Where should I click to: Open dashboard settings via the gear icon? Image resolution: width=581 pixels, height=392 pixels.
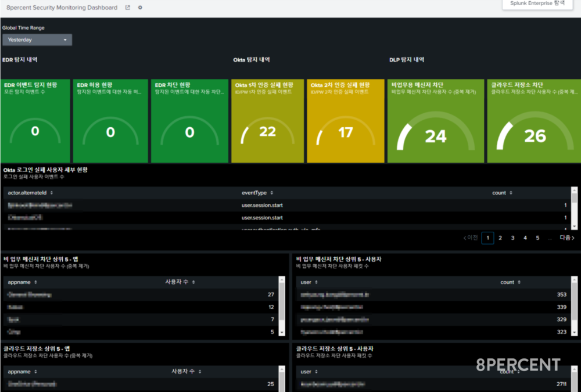click(x=140, y=8)
